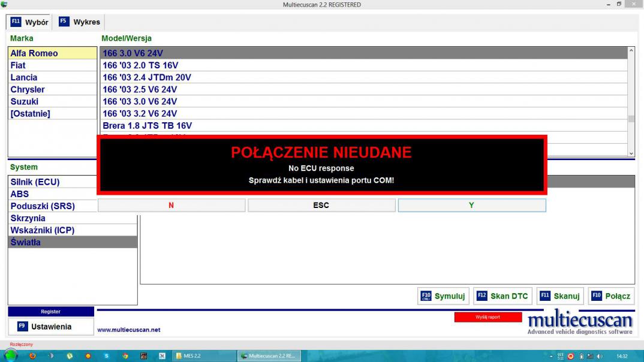This screenshot has height=362, width=644.
Task: Click the Symuluj button
Action: point(444,296)
